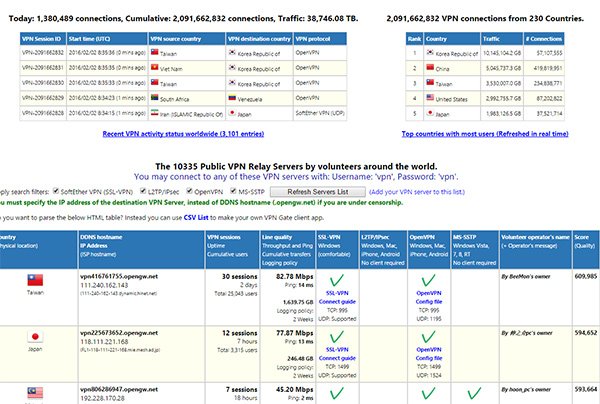Click the China flag in the country ranking table
600x404 pixels.
(430, 68)
